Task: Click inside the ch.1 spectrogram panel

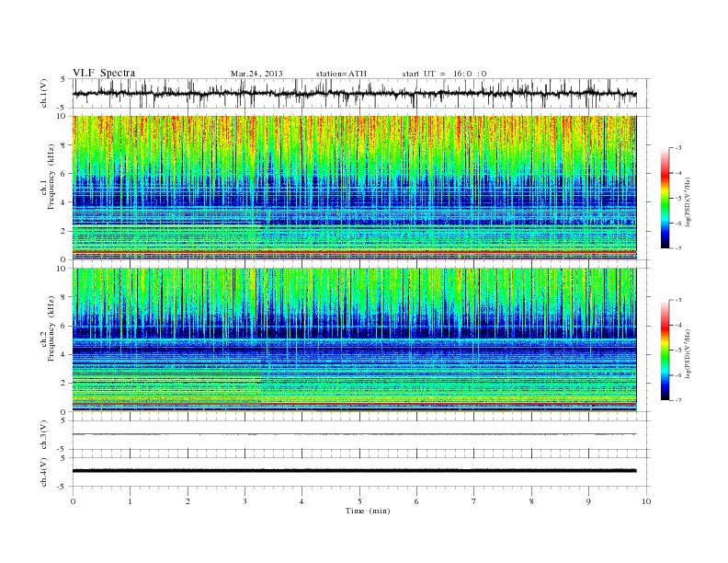Action: [x=354, y=188]
